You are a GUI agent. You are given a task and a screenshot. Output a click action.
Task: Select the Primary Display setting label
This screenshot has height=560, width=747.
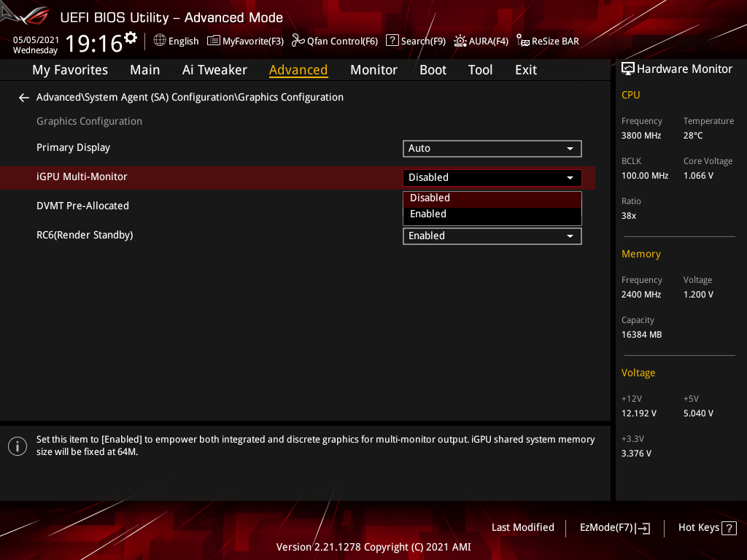pos(74,147)
